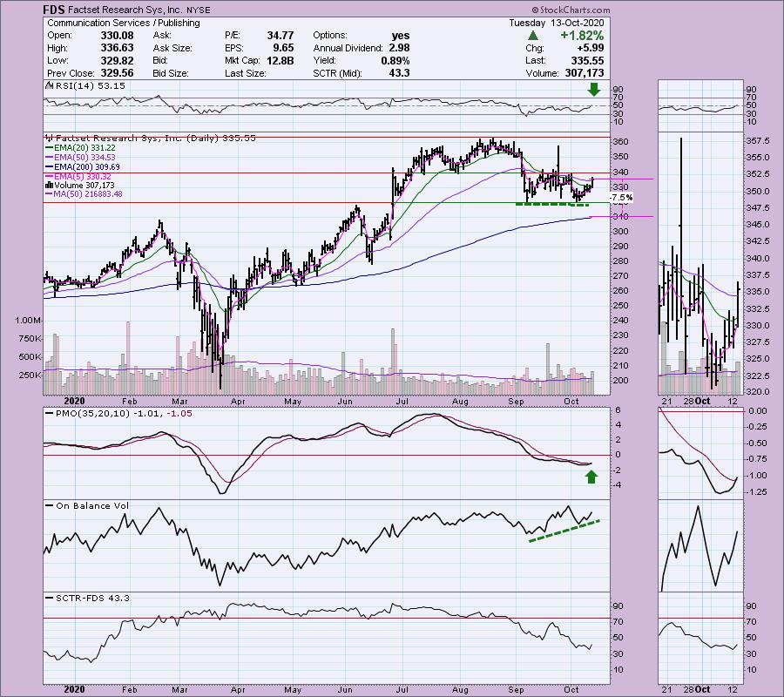
Task: Click -1.25 on the zoomed PMO axis
Action: pos(755,492)
